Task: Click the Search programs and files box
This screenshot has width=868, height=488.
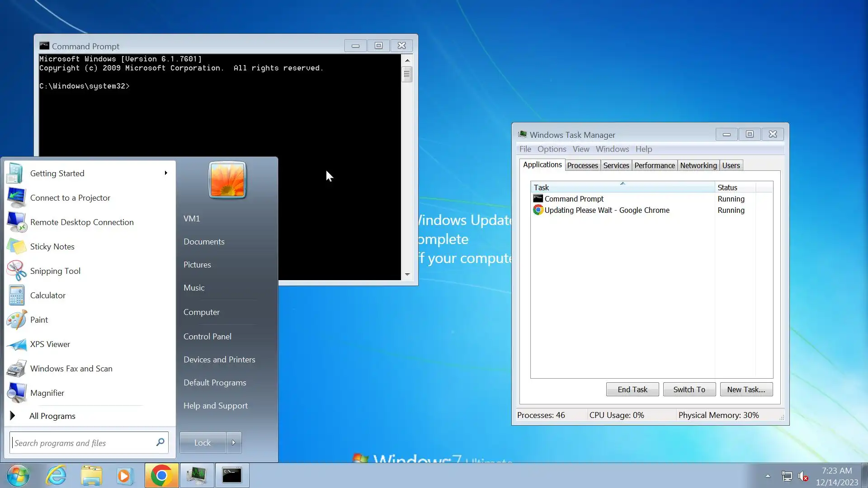Action: click(x=84, y=443)
